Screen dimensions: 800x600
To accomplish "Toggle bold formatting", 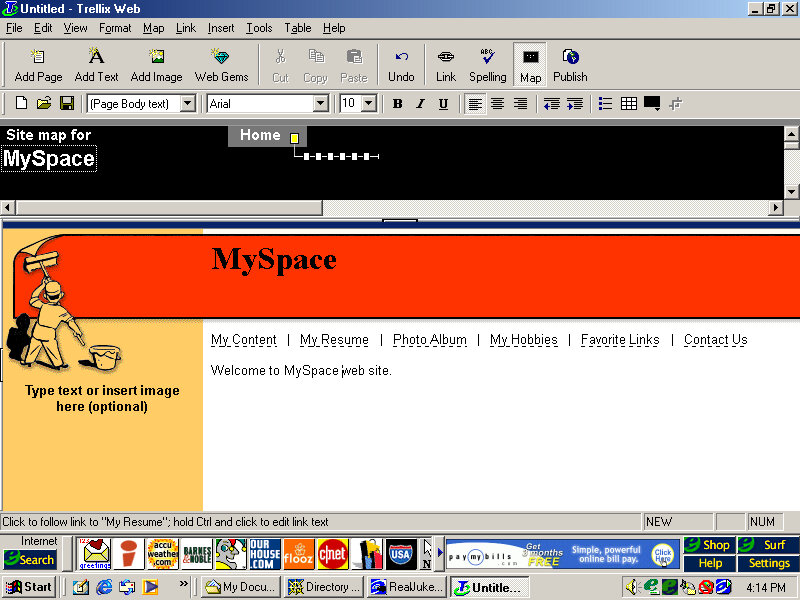I will tap(397, 103).
